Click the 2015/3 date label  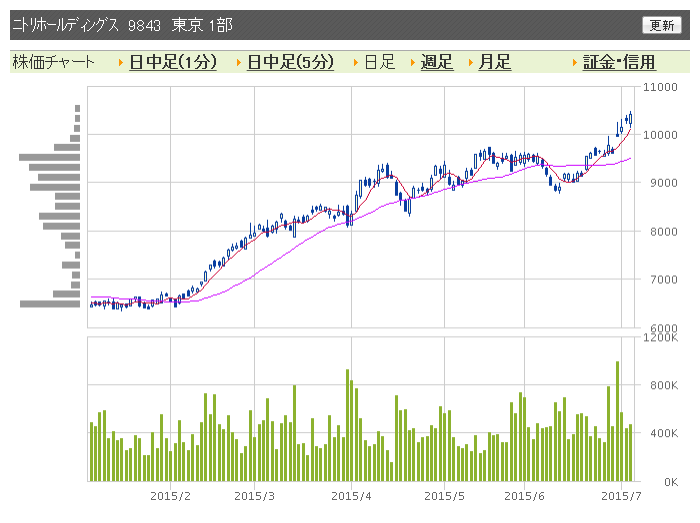click(x=254, y=496)
